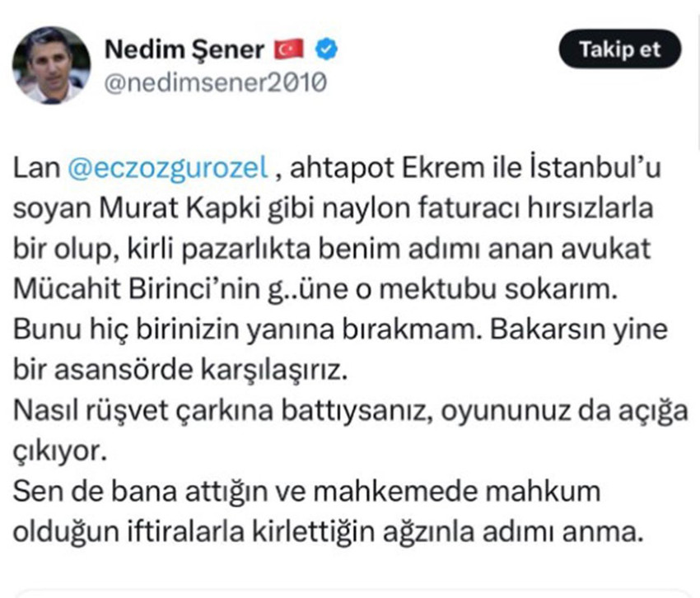Tap the verification badge on the profile header
The height and width of the screenshot is (598, 700).
[327, 48]
